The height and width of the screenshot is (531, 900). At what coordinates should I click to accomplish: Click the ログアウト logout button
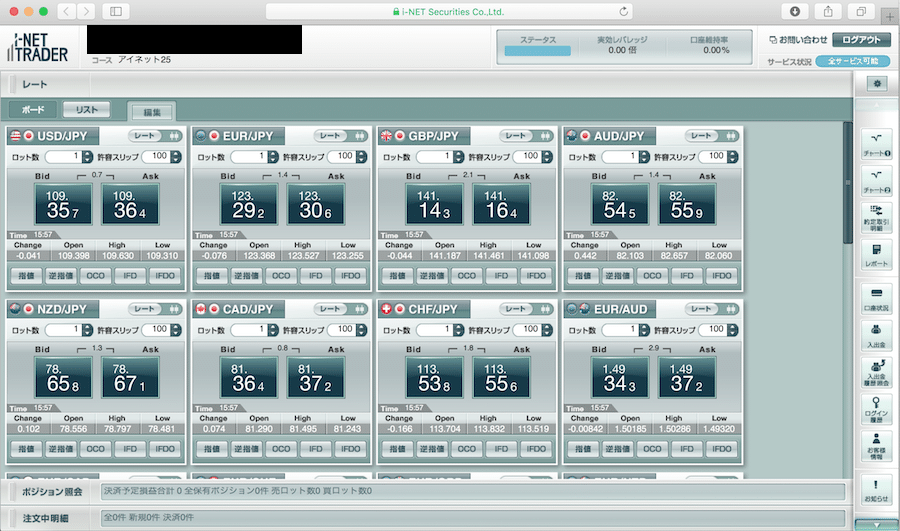pos(861,40)
